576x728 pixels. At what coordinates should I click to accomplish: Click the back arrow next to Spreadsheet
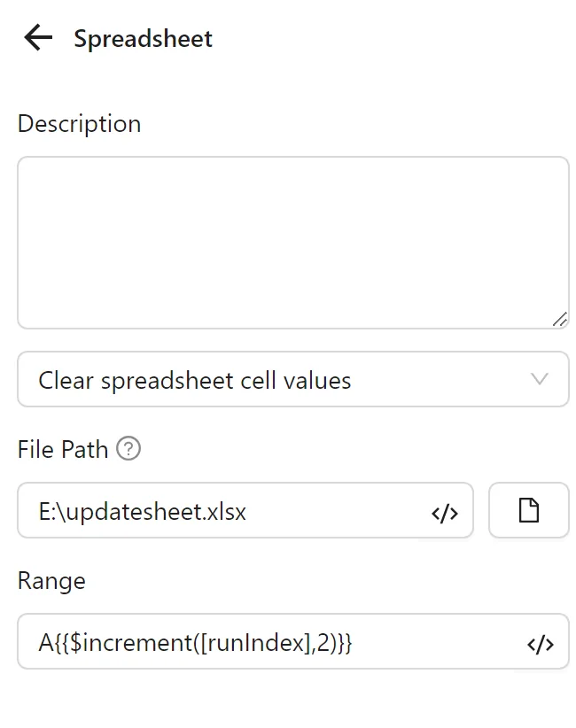[x=36, y=38]
